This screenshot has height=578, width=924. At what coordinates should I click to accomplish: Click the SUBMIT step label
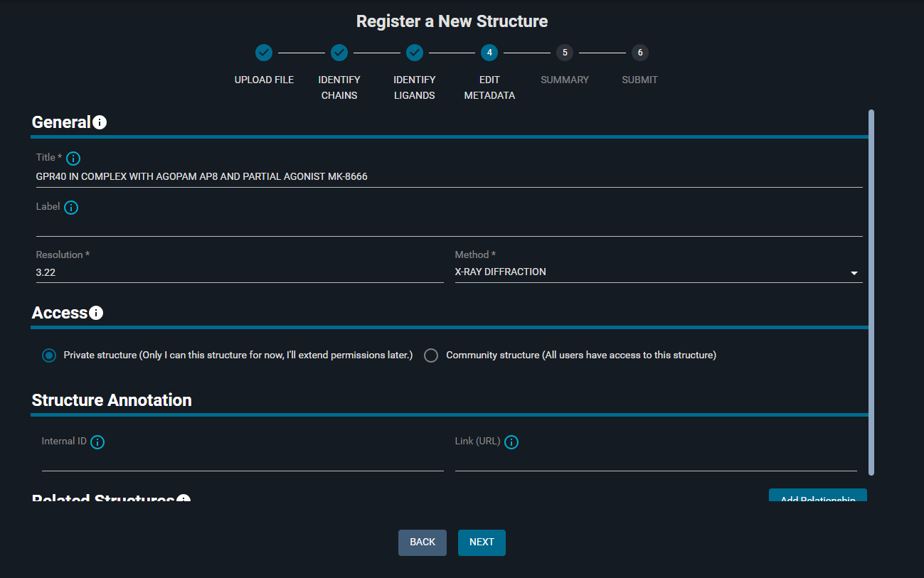tap(640, 80)
